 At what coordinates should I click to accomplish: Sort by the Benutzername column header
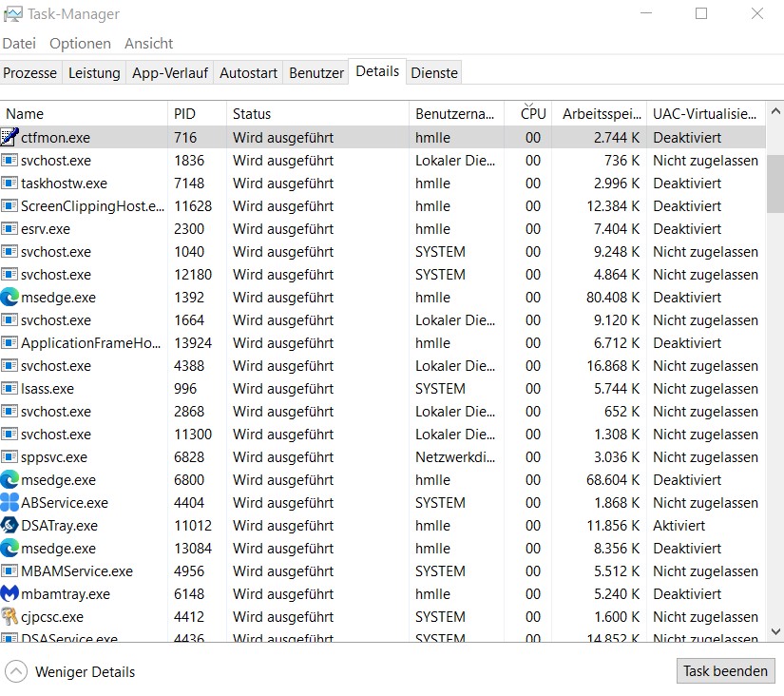pos(456,113)
